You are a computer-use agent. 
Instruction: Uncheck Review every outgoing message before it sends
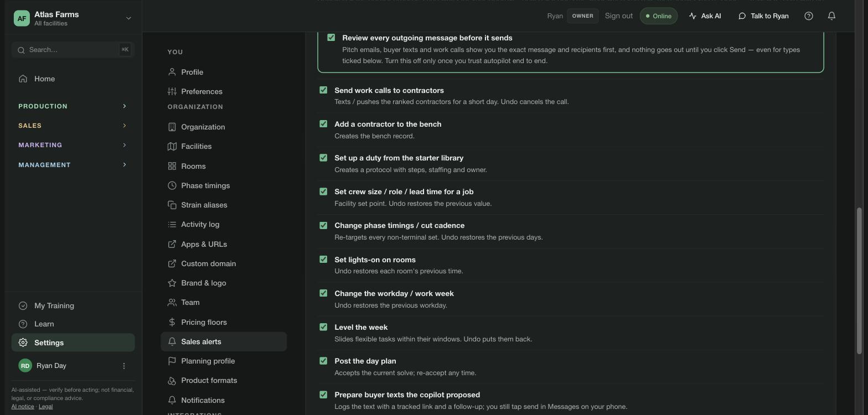tap(331, 38)
